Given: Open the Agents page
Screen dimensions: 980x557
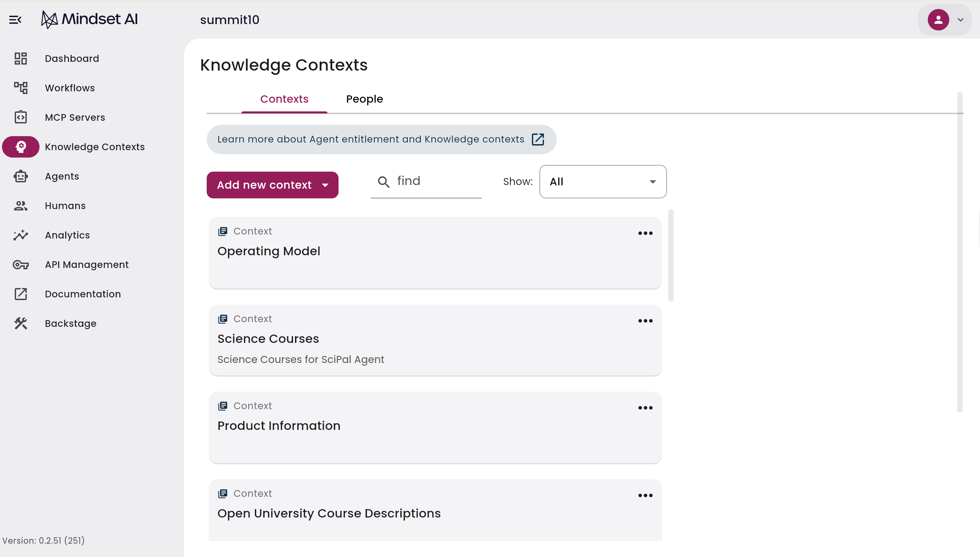Looking at the screenshot, I should pos(62,176).
